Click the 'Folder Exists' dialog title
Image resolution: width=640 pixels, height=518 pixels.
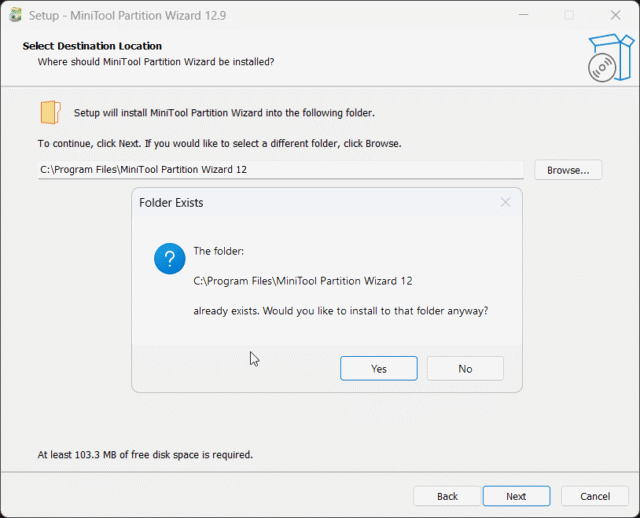pos(171,202)
